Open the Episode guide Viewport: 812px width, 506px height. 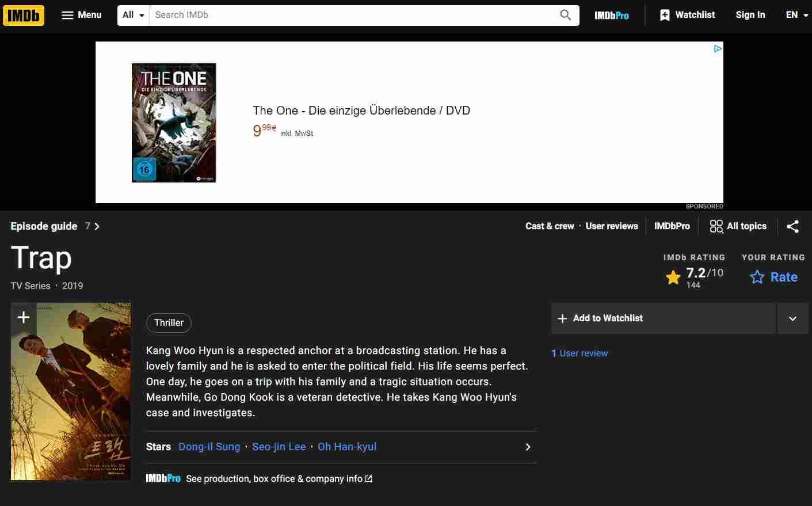55,226
